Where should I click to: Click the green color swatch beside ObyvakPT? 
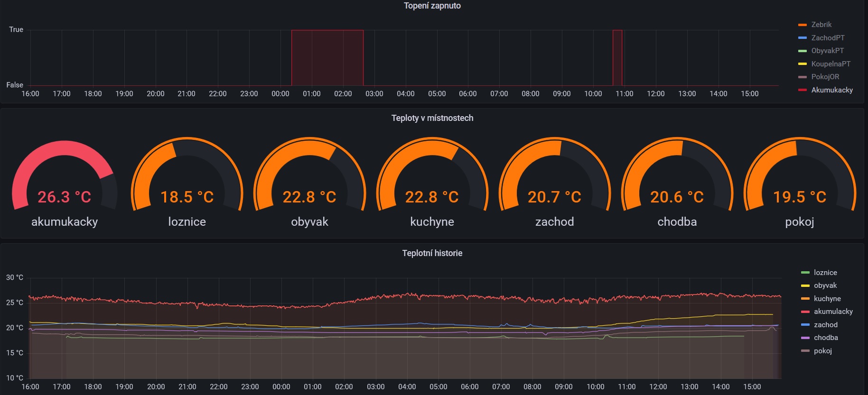point(803,51)
